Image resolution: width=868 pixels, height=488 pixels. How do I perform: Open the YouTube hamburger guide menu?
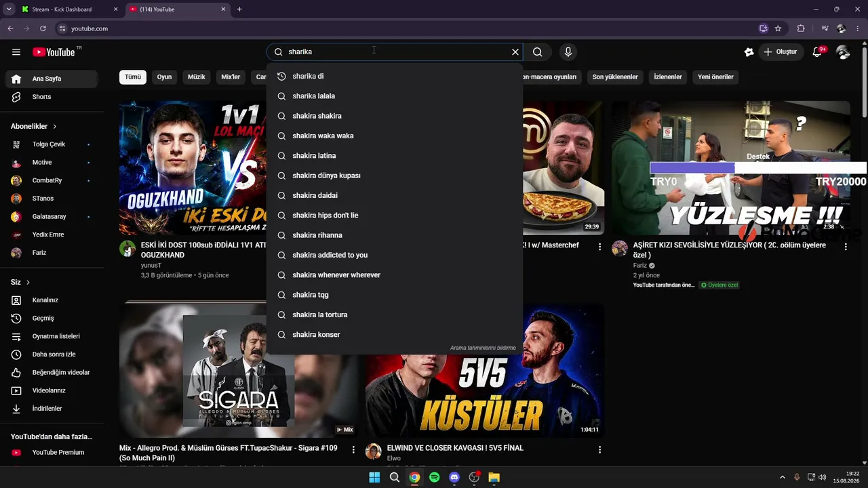(16, 52)
